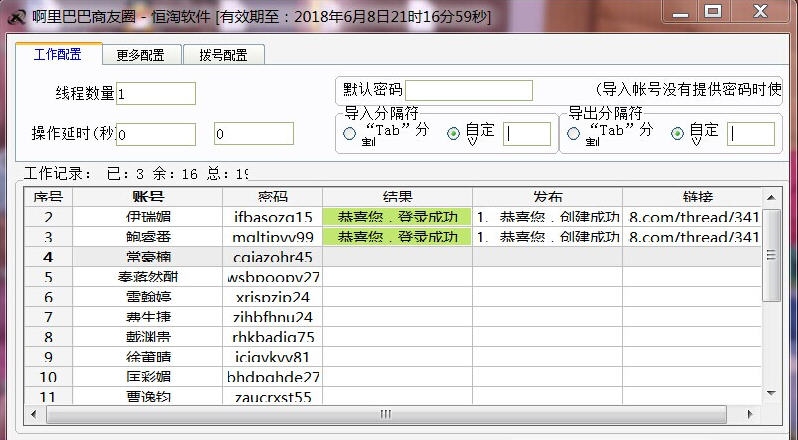The width and height of the screenshot is (798, 440).
Task: Select row number 11 cell
Action: (48, 396)
